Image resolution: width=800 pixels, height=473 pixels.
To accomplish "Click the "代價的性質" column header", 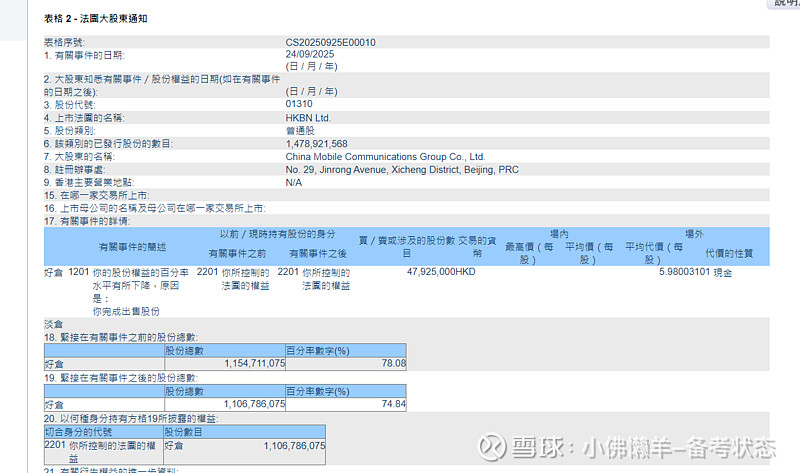I will tap(729, 254).
